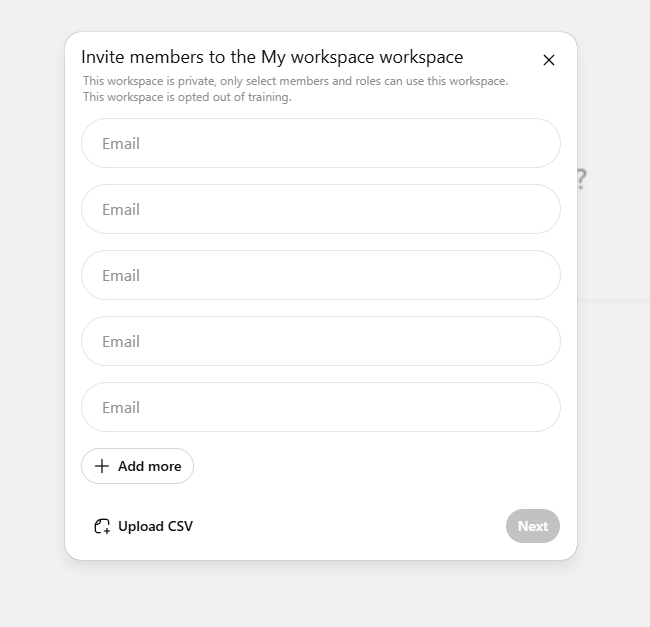Click the plus icon beside Add more
Viewport: 650px width, 627px height.
click(x=101, y=466)
